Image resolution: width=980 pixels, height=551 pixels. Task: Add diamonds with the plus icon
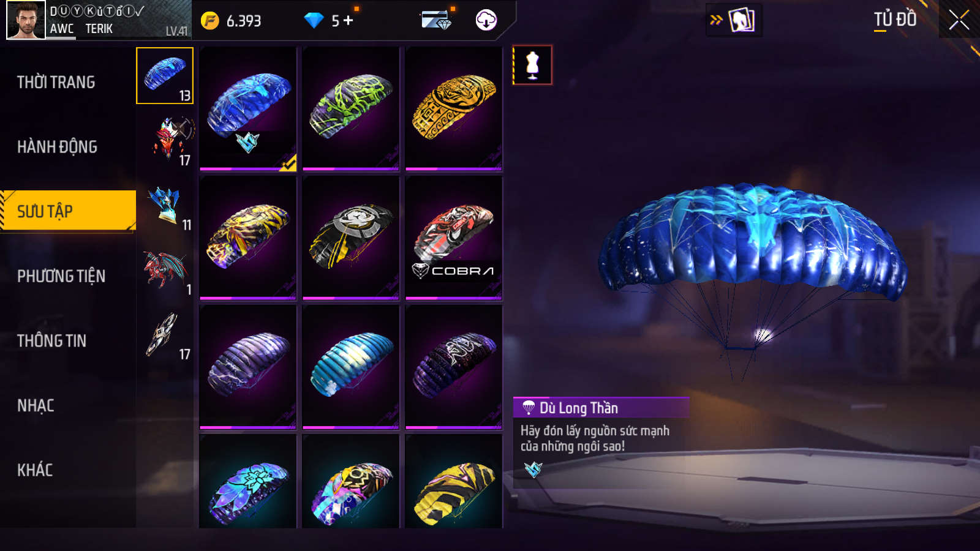click(349, 20)
